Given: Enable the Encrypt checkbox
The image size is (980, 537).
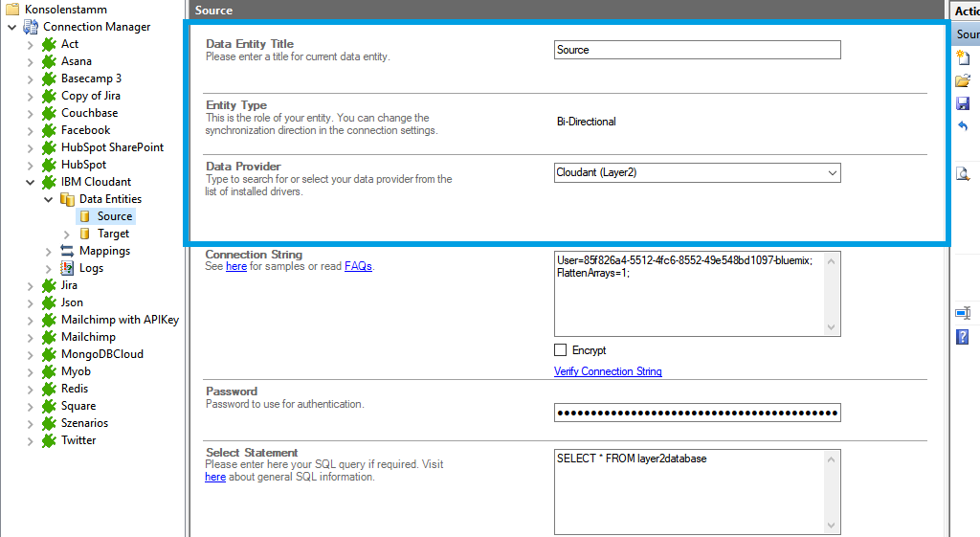Looking at the screenshot, I should pyautogui.click(x=561, y=350).
